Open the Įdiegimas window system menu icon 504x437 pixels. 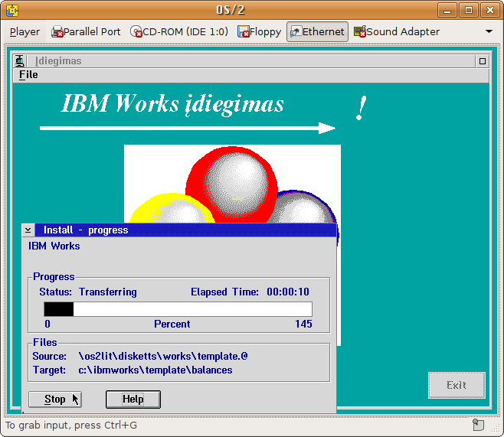[x=20, y=61]
